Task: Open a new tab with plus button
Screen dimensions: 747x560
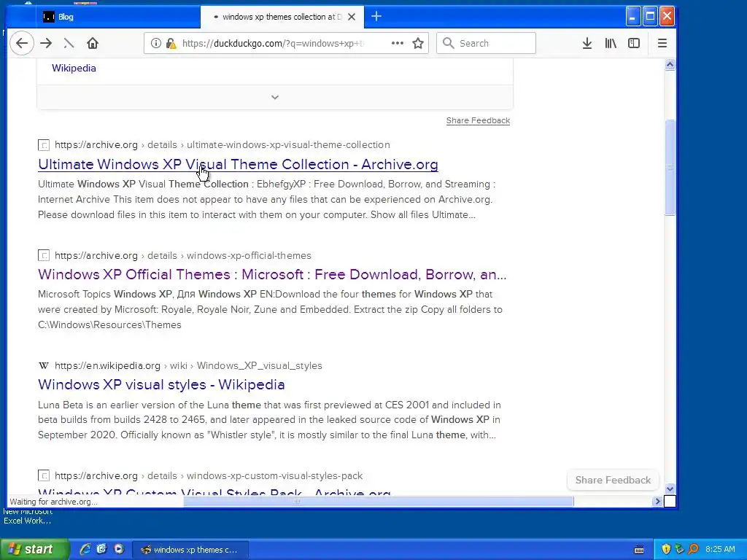Action: tap(376, 17)
